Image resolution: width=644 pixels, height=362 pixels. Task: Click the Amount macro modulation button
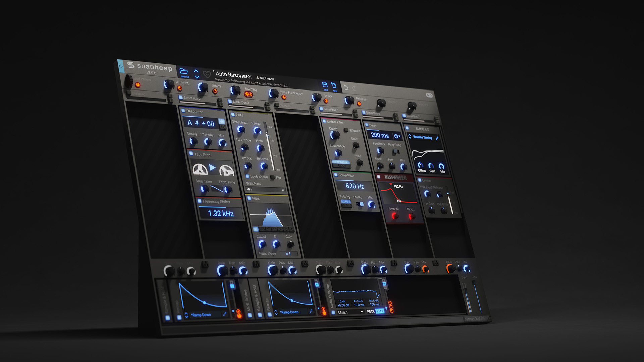pyautogui.click(x=179, y=88)
